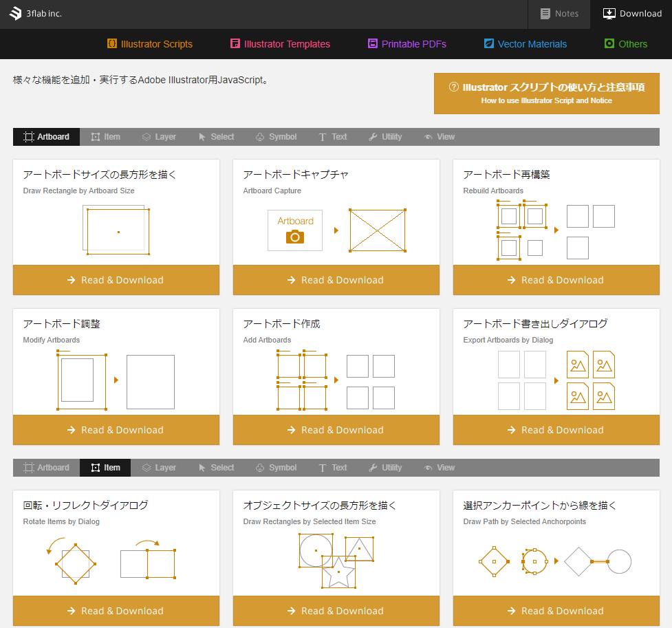Read & Download Rebuild Artboards script
Viewport: 672px width, 628px height.
point(556,280)
